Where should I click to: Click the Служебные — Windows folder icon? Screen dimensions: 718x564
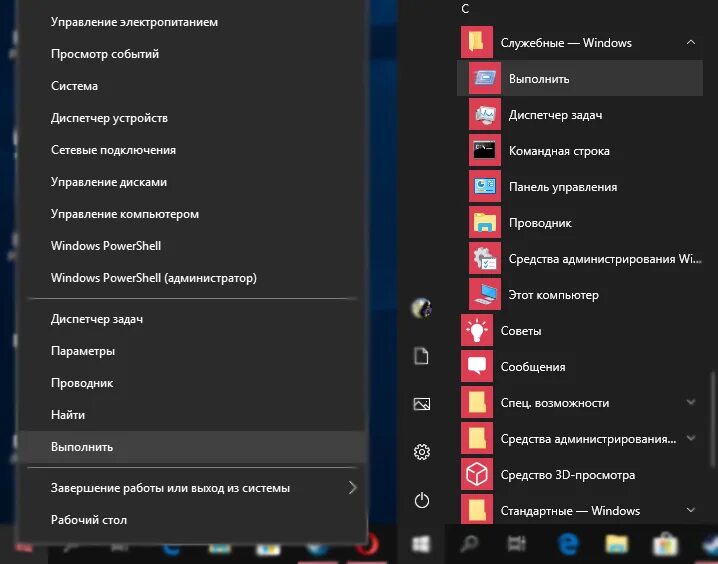(x=477, y=43)
